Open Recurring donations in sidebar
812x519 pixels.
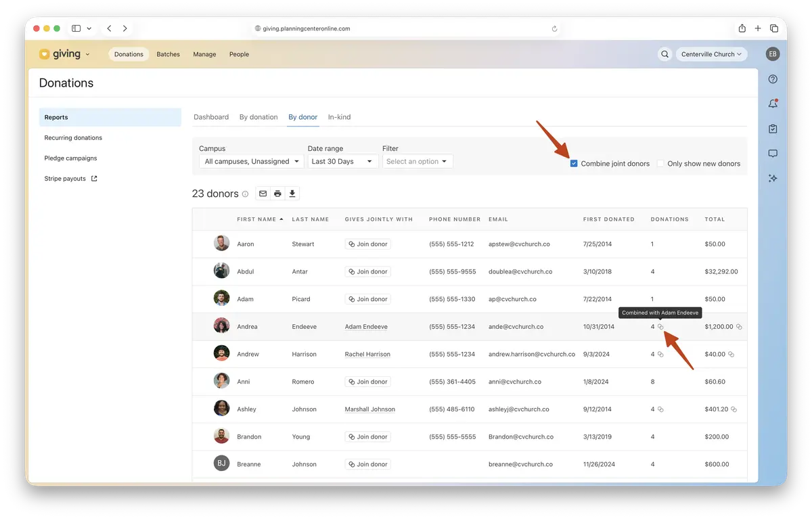pyautogui.click(x=73, y=138)
